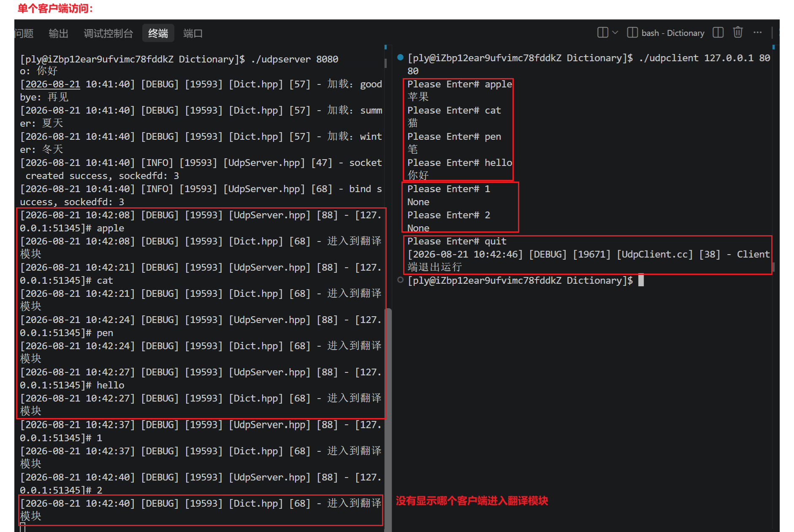Kill terminal using the trash icon
The width and height of the screenshot is (794, 532).
738,32
